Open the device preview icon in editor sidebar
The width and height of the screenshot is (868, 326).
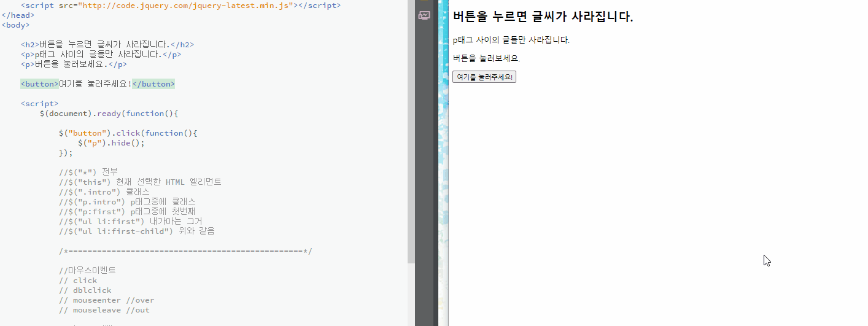click(x=424, y=15)
